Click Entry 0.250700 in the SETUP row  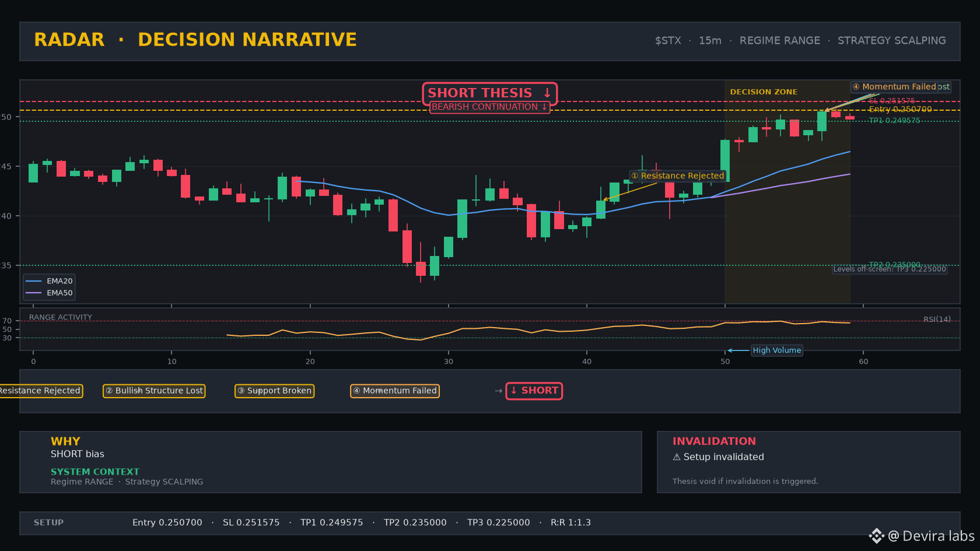point(167,523)
